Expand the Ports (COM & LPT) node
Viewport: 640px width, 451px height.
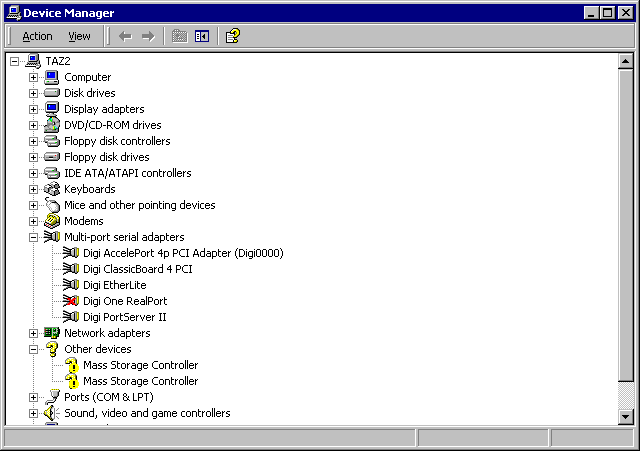33,397
